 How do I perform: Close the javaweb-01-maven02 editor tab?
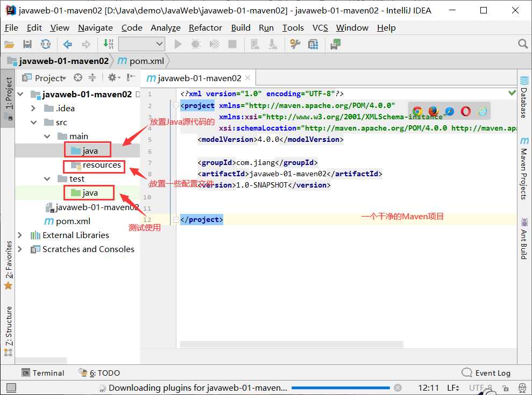(x=247, y=78)
